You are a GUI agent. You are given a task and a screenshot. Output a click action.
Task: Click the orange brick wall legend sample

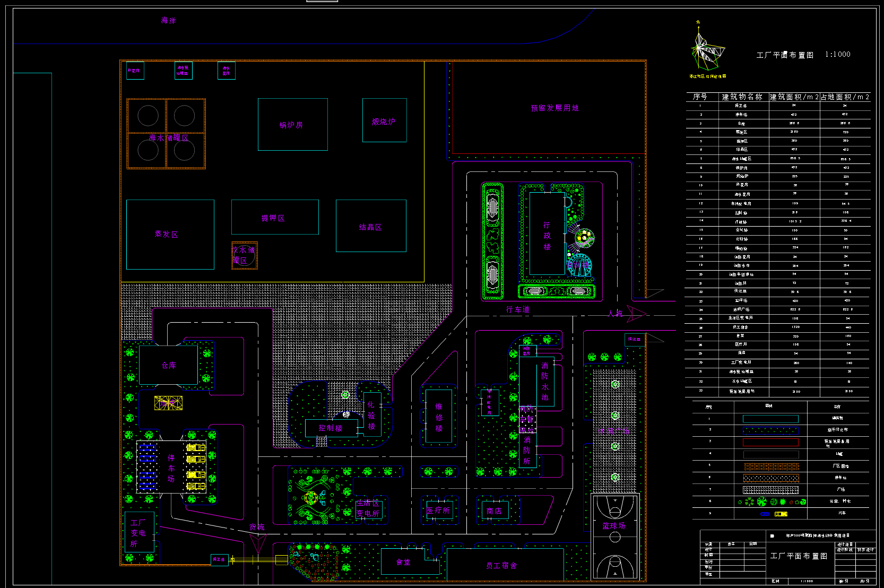[770, 466]
